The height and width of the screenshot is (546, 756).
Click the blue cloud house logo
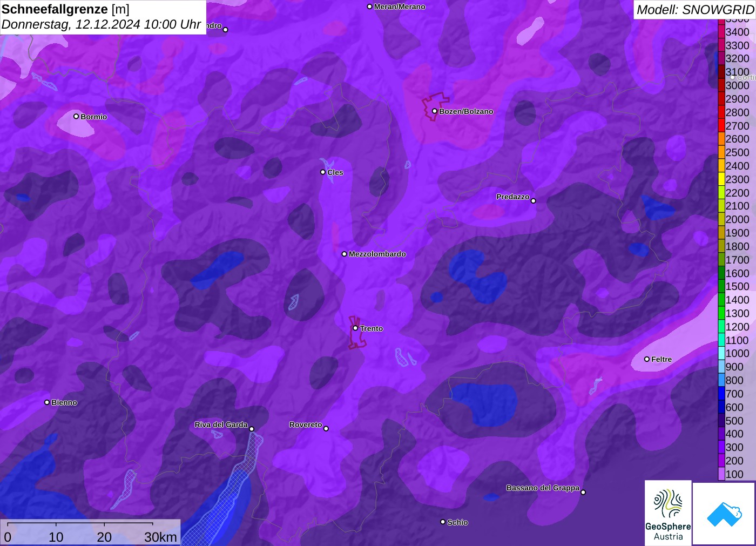(x=724, y=514)
